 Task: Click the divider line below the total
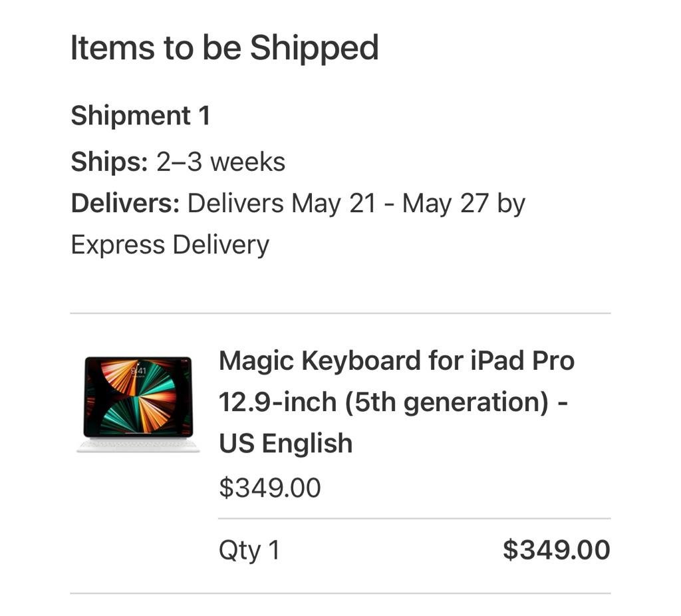[340, 593]
